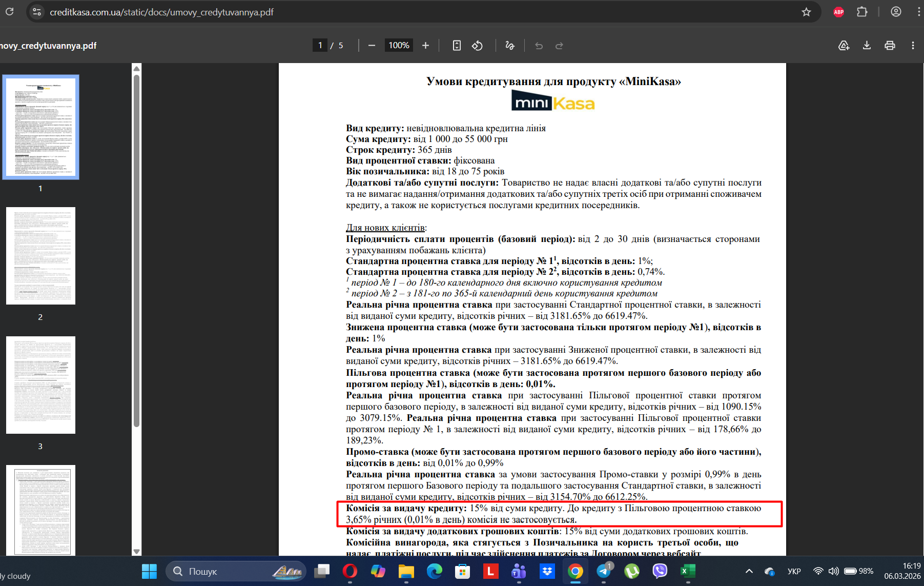Print the PDF document
Image resolution: width=924 pixels, height=586 pixels.
(890, 46)
